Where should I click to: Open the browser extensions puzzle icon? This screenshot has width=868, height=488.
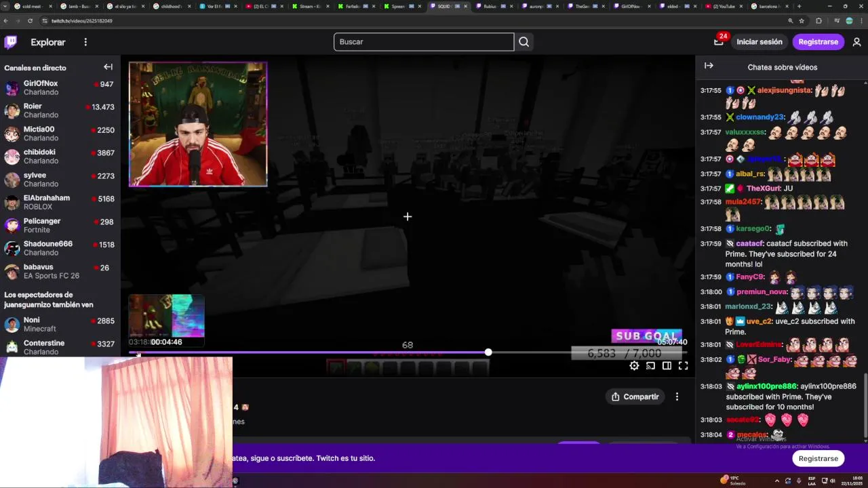818,21
